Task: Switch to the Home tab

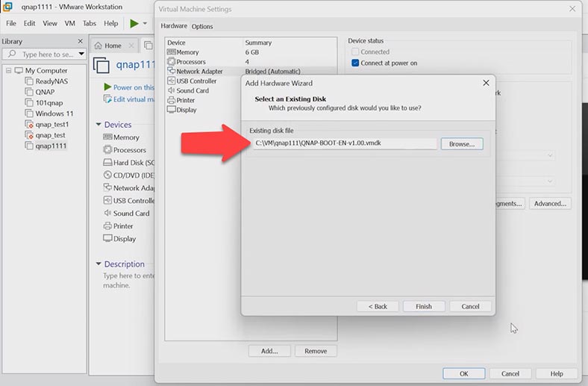Action: [113, 46]
